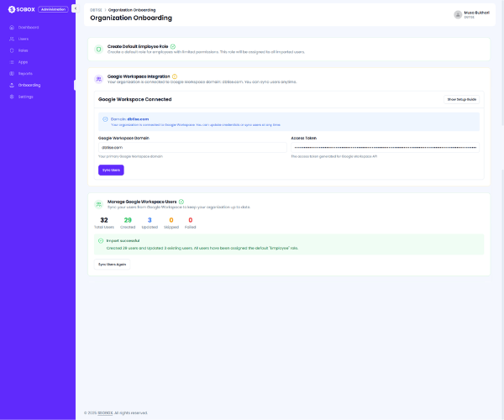Focus the Google Workspace Domain input field
504x420 pixels.
point(192,148)
